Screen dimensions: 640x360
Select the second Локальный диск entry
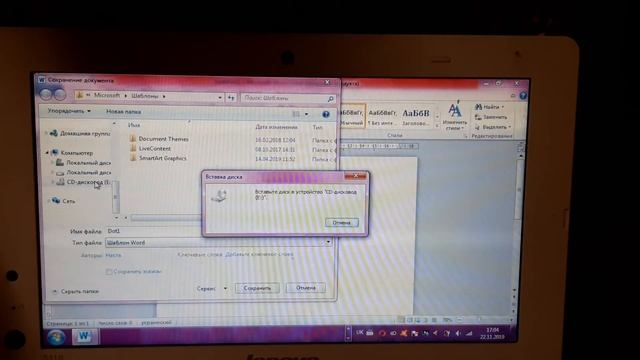(x=88, y=172)
